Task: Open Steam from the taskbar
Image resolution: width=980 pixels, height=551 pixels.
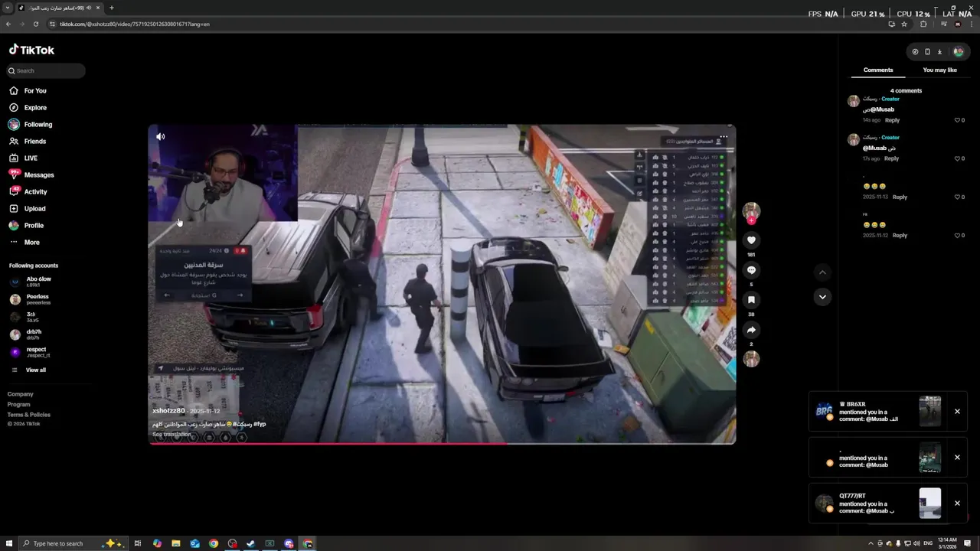Action: point(251,543)
